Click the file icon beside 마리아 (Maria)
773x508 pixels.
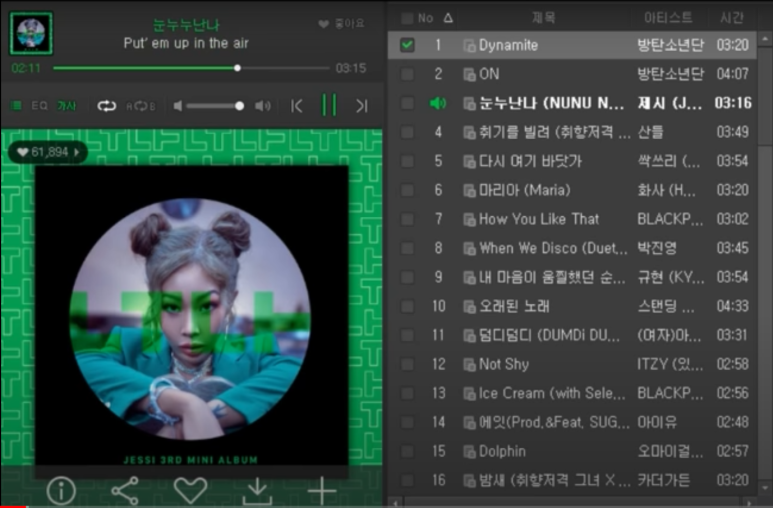tap(469, 191)
